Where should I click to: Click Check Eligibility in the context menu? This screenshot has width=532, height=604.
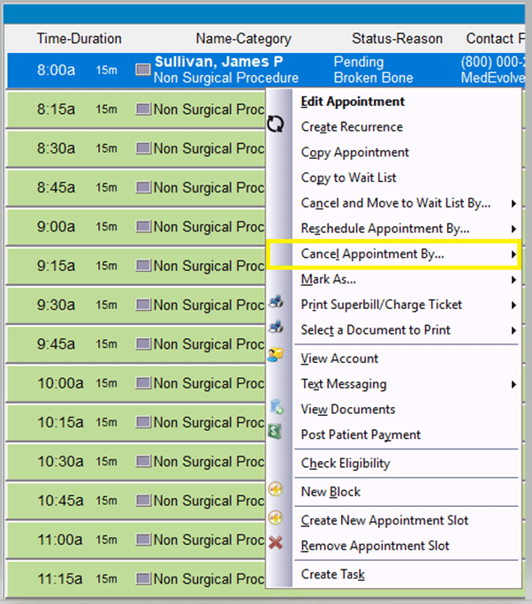[345, 463]
